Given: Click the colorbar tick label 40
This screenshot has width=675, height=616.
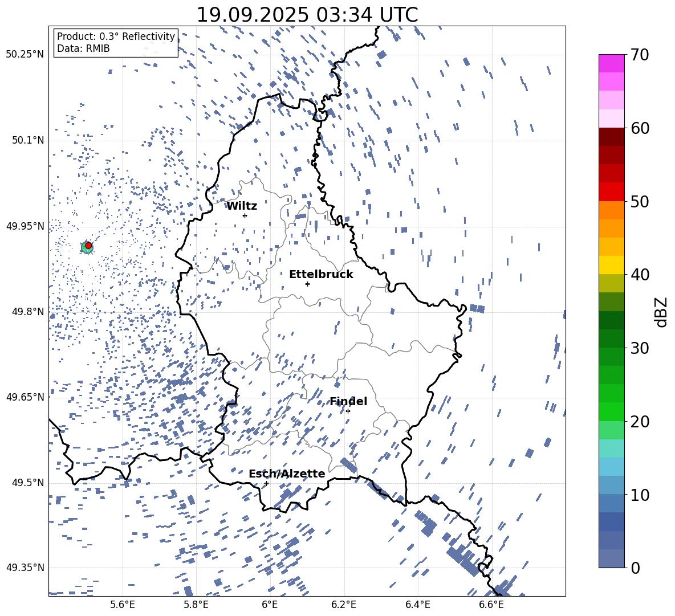Looking at the screenshot, I should tap(640, 275).
